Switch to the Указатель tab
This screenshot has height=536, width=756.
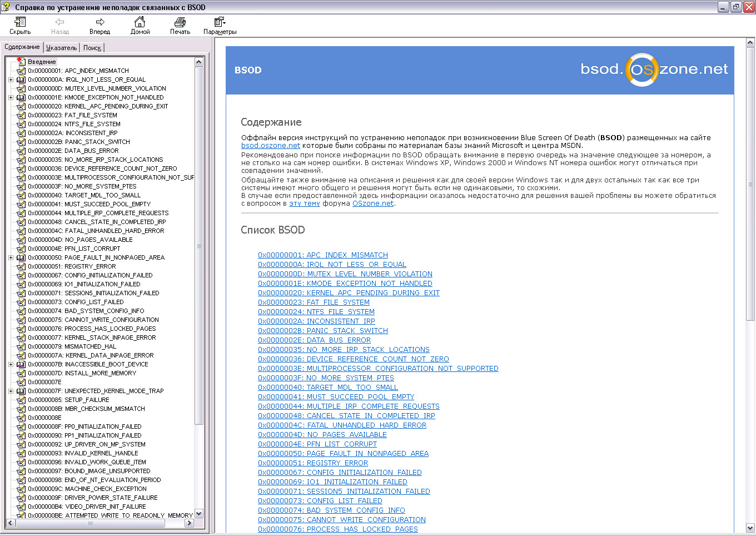(62, 48)
